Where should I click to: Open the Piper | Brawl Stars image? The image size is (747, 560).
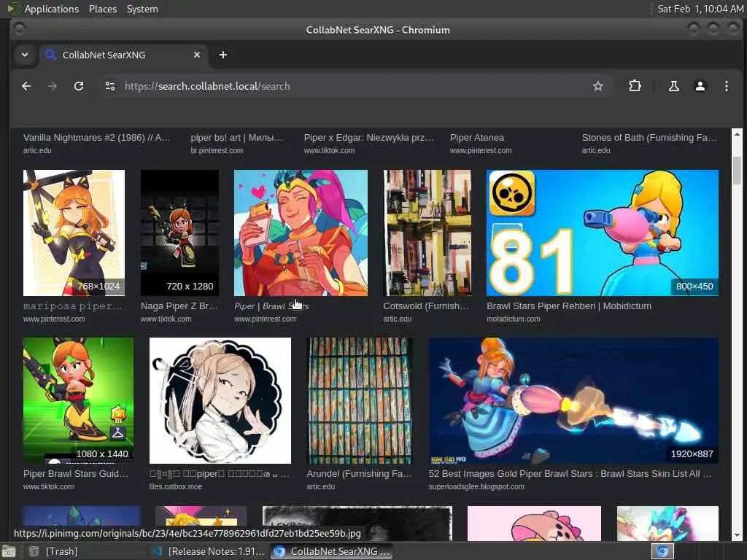tap(301, 233)
